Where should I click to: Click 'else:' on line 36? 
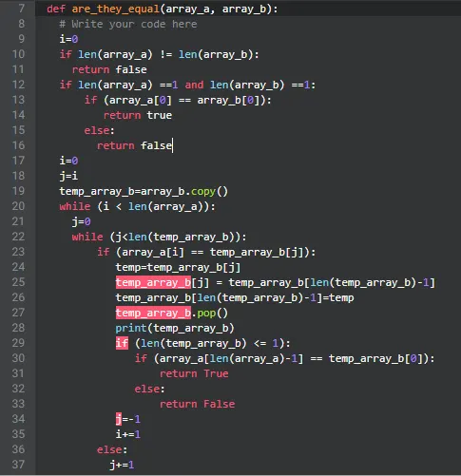tap(112, 449)
